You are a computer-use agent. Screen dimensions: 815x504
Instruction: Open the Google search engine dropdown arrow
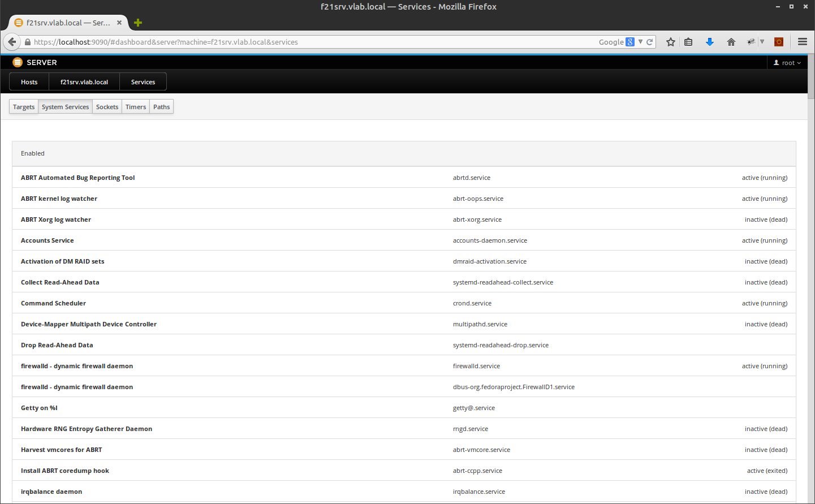point(640,42)
